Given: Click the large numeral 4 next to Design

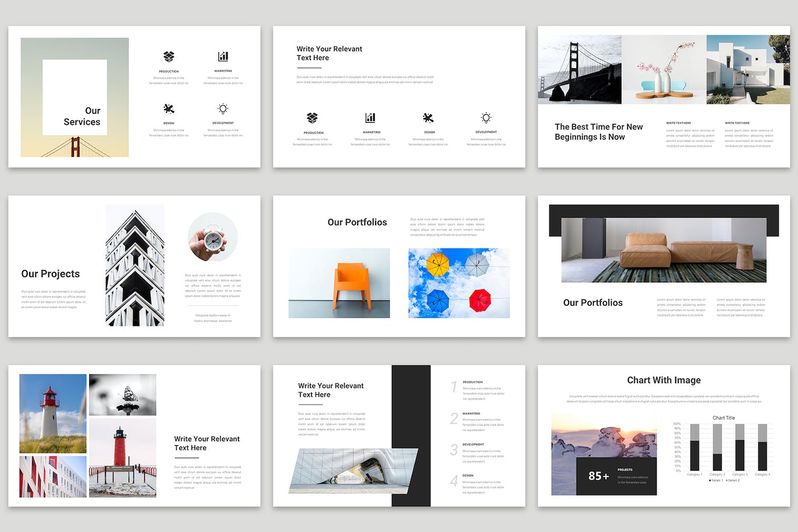Looking at the screenshot, I should click(454, 481).
